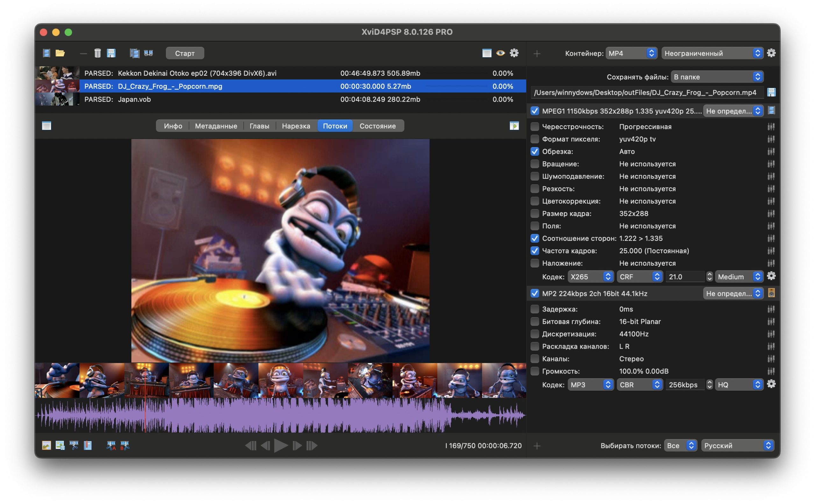Click the list view icon left of the eye

pos(487,53)
